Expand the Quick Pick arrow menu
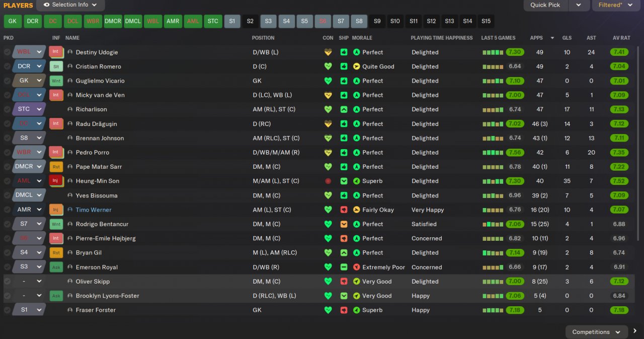644x339 pixels. click(x=579, y=5)
